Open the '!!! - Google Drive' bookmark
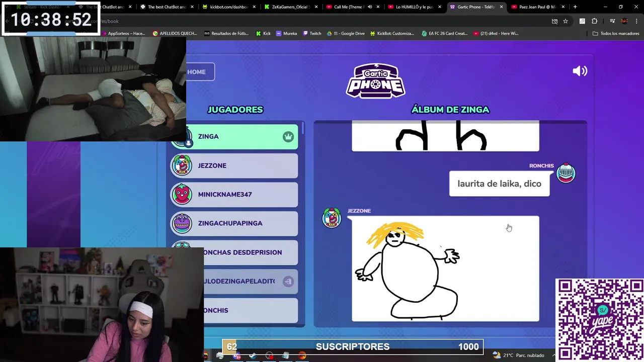The image size is (644, 362). tap(346, 33)
